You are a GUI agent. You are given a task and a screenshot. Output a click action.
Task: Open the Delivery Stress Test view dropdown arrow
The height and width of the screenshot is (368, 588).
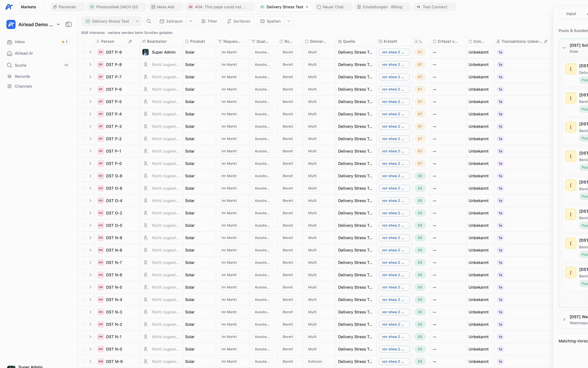137,21
